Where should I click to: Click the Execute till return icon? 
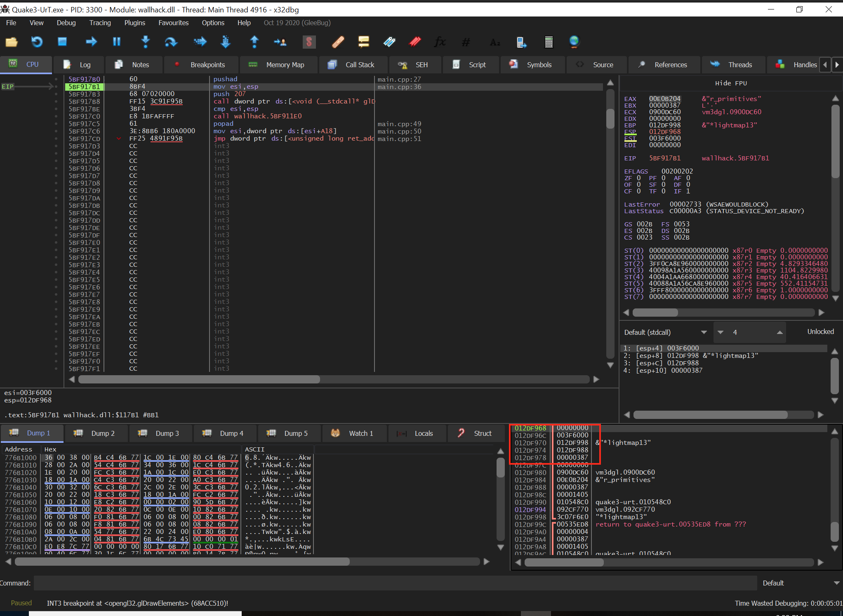coord(254,42)
